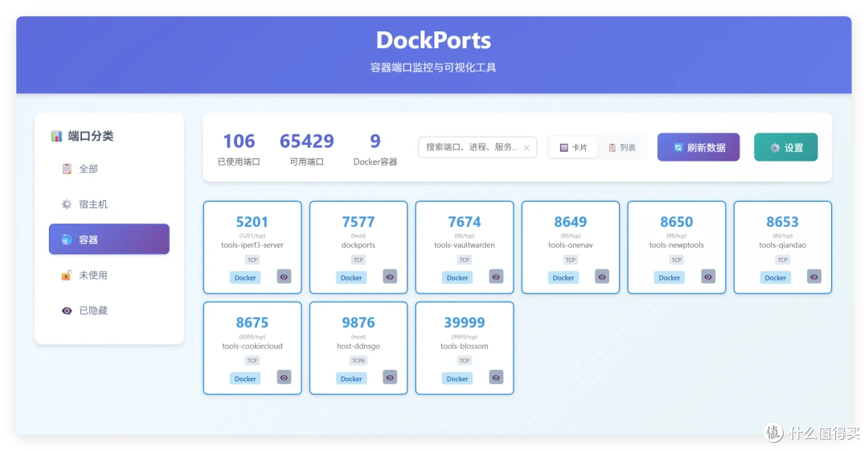
Task: Click Docker badge on port 5201 card
Action: [x=245, y=277]
